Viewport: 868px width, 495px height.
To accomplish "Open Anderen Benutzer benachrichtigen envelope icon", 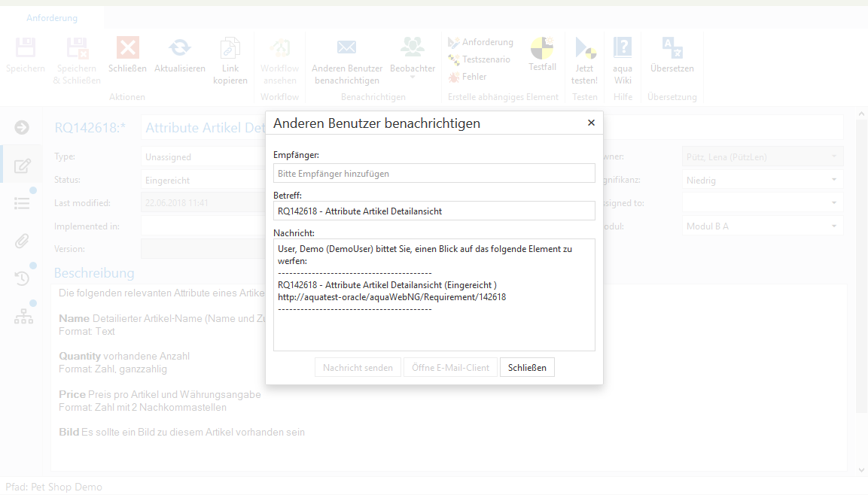I will pyautogui.click(x=346, y=50).
